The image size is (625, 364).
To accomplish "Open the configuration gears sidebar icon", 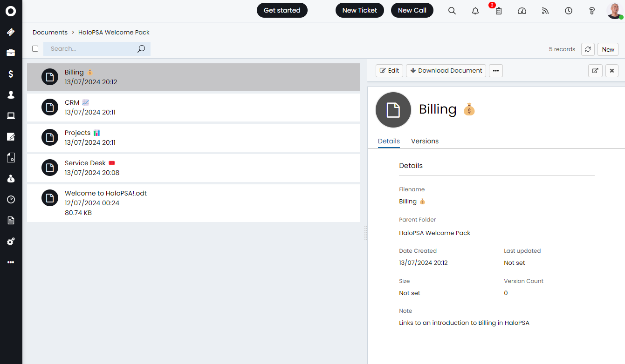I will [x=11, y=241].
